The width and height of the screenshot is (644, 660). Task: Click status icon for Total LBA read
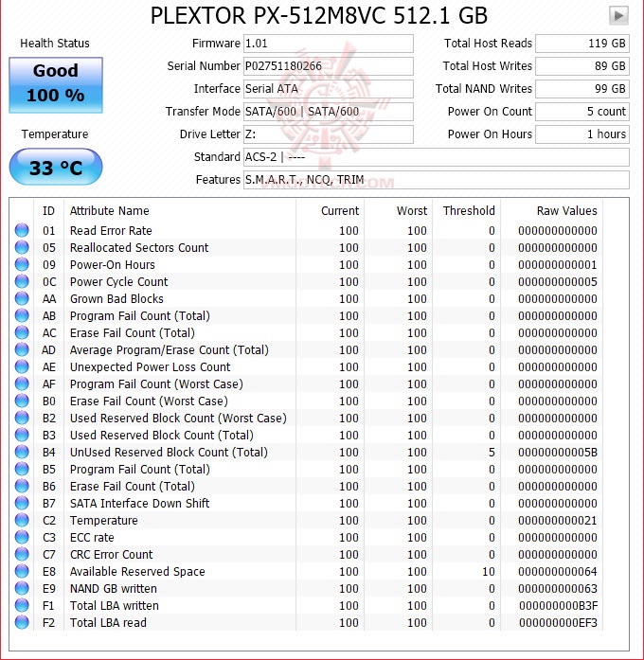22,622
